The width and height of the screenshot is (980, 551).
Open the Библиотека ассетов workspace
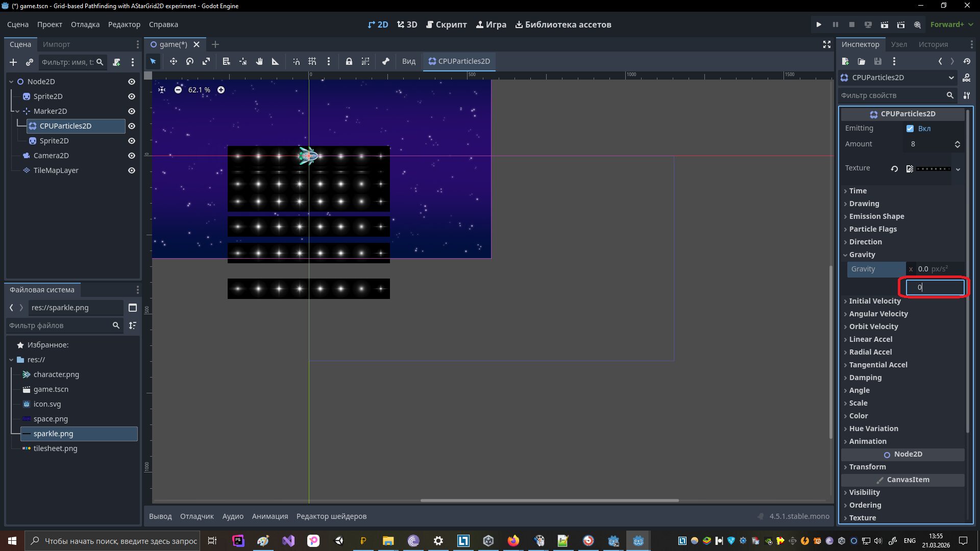click(x=563, y=24)
